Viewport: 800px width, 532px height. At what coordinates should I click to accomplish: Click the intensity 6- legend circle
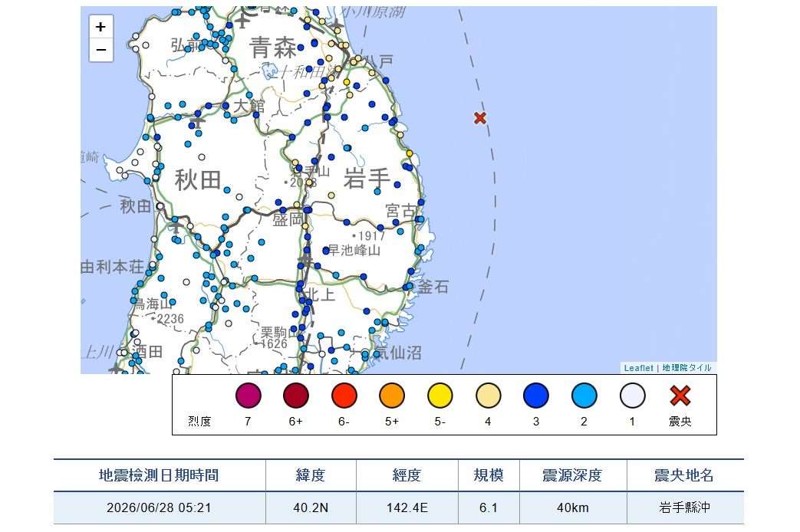344,396
